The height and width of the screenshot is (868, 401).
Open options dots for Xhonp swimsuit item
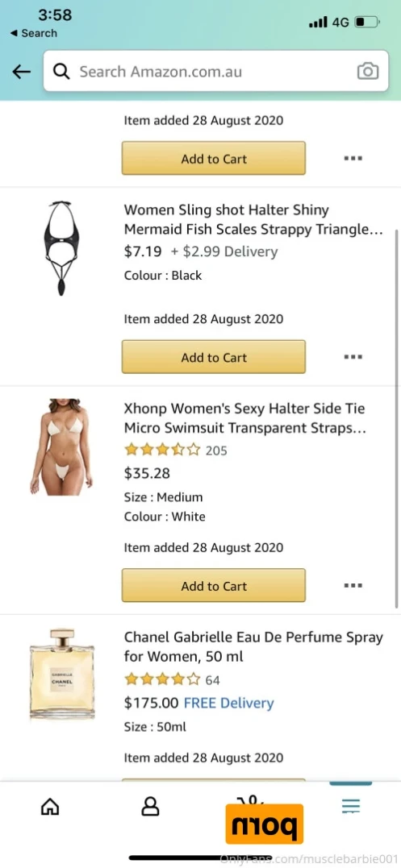coord(353,585)
